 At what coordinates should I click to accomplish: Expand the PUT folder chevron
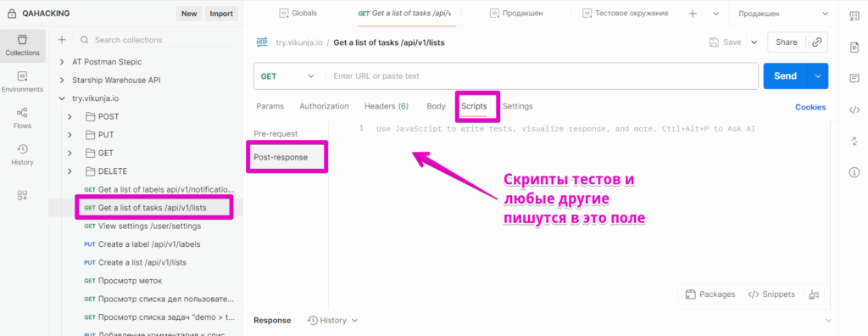(70, 135)
